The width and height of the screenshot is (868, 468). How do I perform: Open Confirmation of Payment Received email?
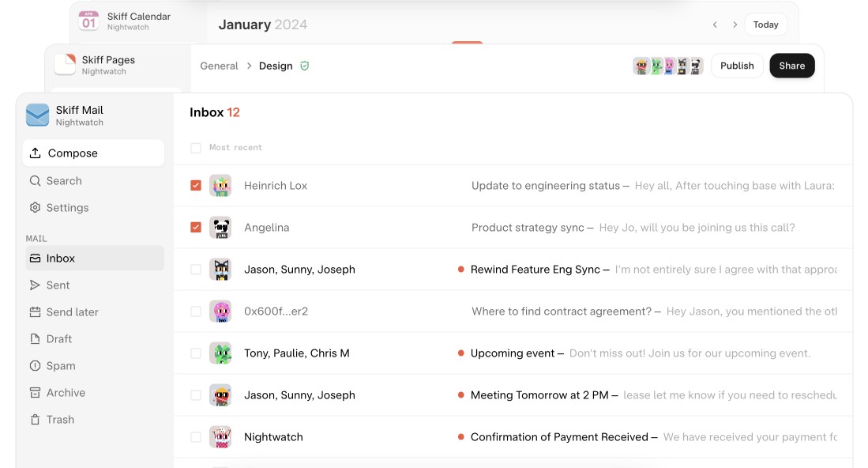513,437
